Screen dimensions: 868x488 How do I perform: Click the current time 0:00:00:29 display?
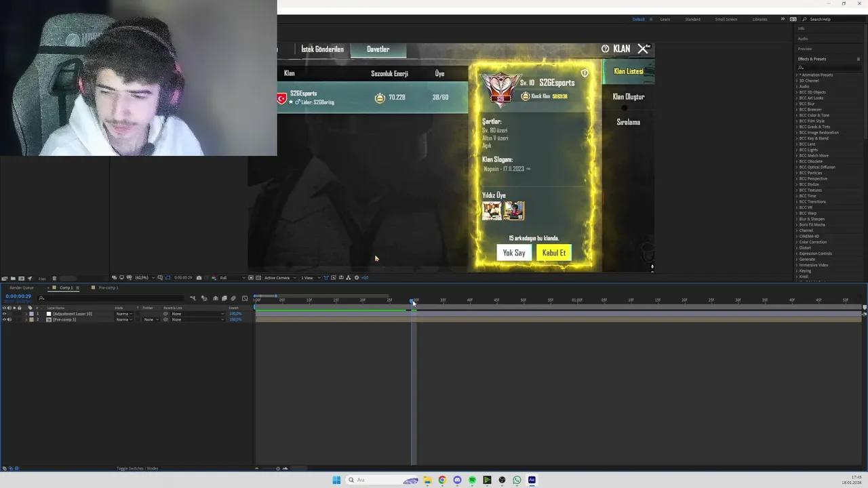click(18, 296)
